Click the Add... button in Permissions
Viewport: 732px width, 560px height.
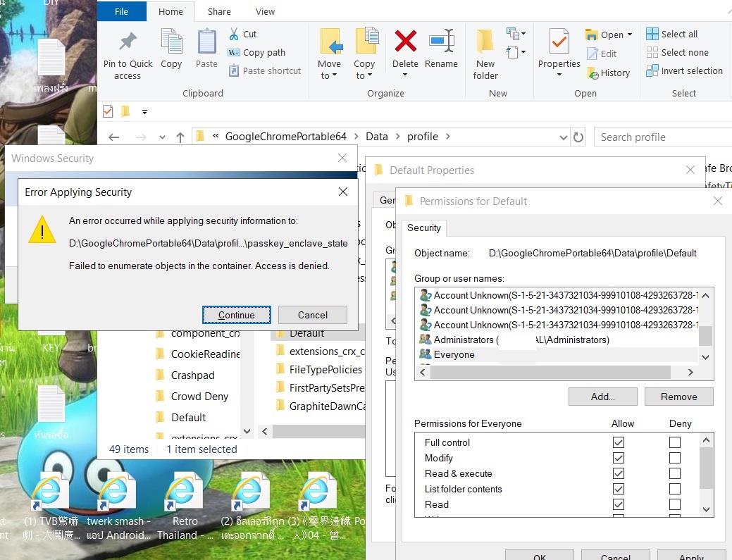602,397
